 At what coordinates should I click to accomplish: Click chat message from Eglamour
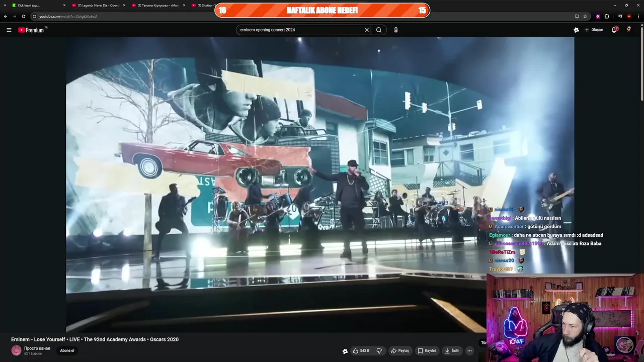546,235
